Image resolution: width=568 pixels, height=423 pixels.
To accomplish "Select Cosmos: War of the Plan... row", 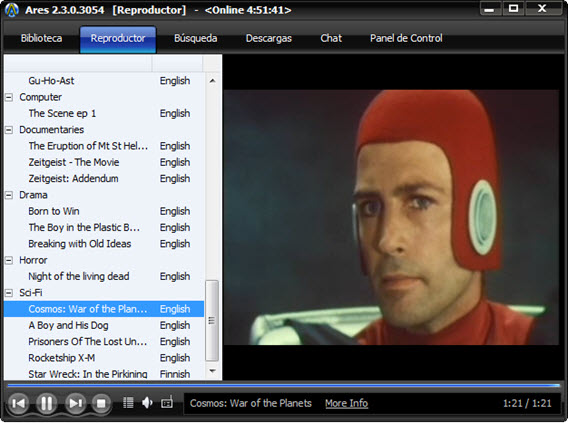I will pos(104,309).
